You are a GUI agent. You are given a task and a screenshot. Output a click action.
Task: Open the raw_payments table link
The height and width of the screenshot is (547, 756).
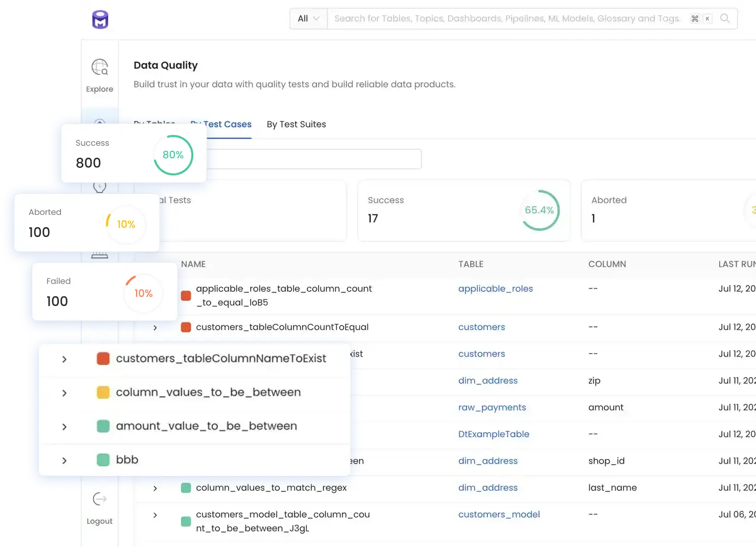click(x=492, y=407)
